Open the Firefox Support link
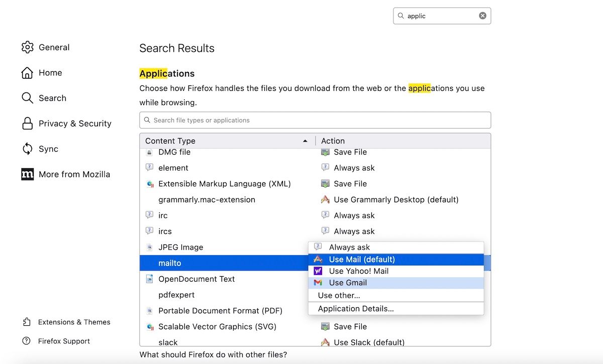 [64, 341]
